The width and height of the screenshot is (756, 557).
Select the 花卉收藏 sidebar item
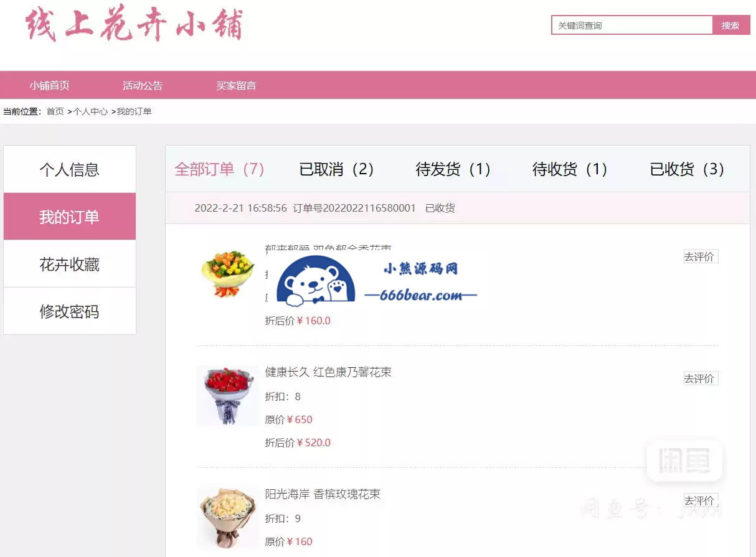pos(70,264)
